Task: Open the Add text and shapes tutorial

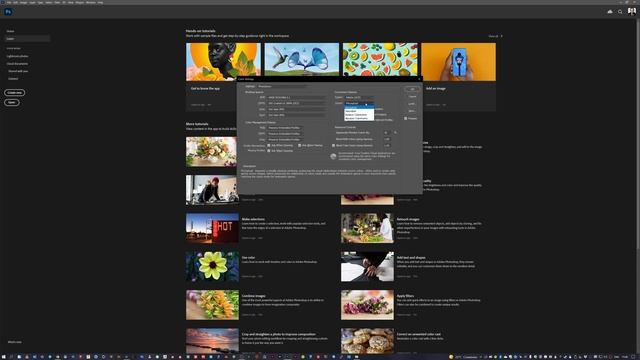Action: coord(367,267)
